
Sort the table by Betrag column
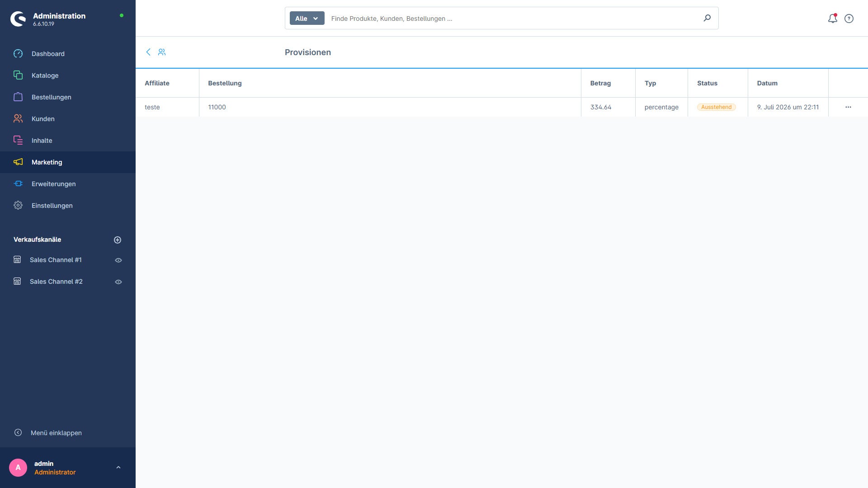tap(600, 83)
